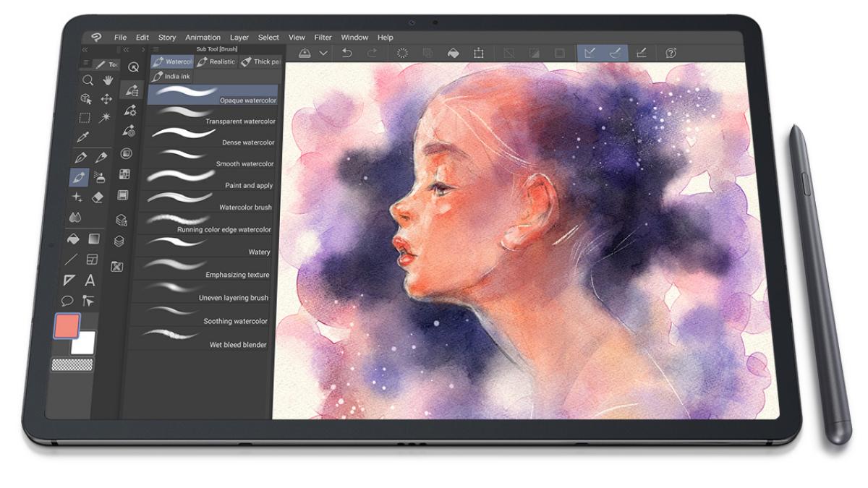Select the Hand move tool

click(x=108, y=80)
